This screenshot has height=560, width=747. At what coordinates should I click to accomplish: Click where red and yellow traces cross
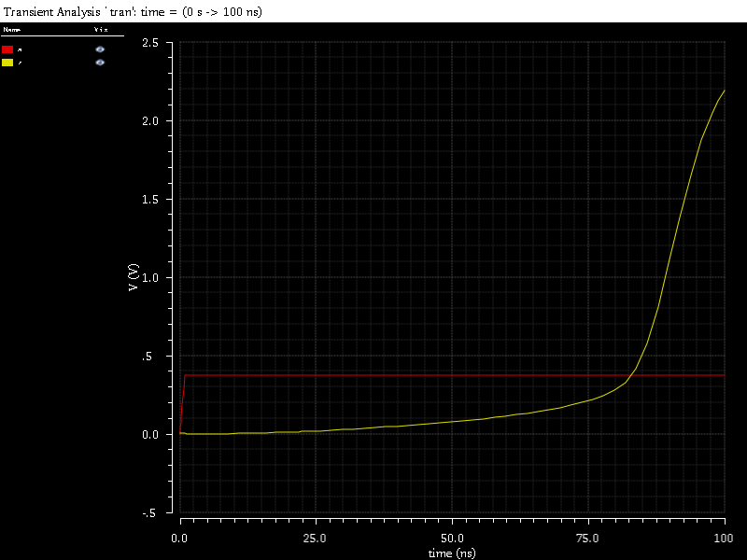tap(635, 375)
